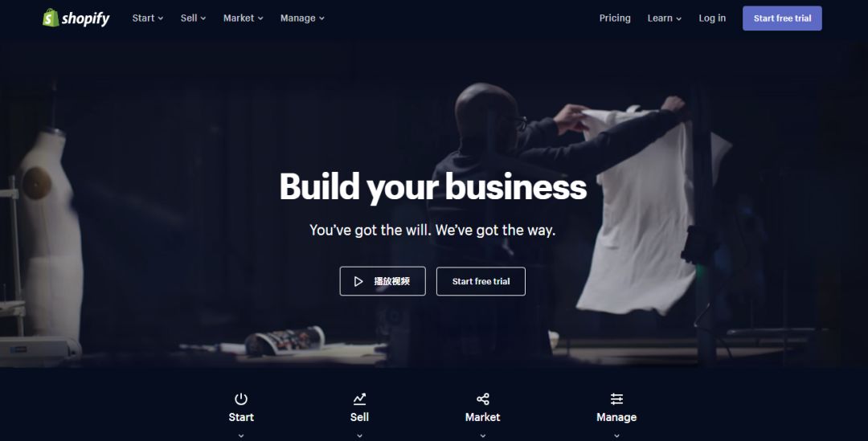The width and height of the screenshot is (868, 441).
Task: Expand the chevron below bottom Sell label
Action: (359, 435)
